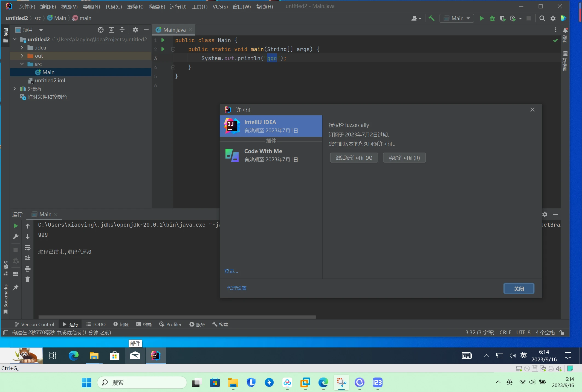
Task: Toggle read-only lock icon in status bar
Action: tap(562, 332)
